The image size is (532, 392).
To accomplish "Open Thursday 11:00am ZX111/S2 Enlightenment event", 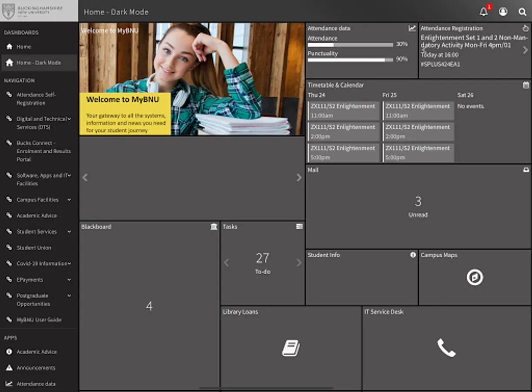I will [x=344, y=111].
